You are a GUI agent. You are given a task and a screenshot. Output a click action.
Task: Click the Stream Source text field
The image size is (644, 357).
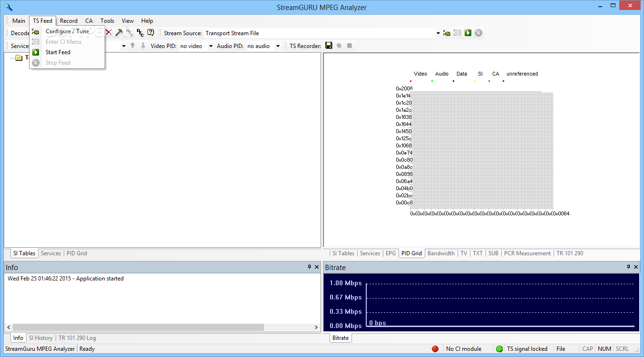click(319, 33)
